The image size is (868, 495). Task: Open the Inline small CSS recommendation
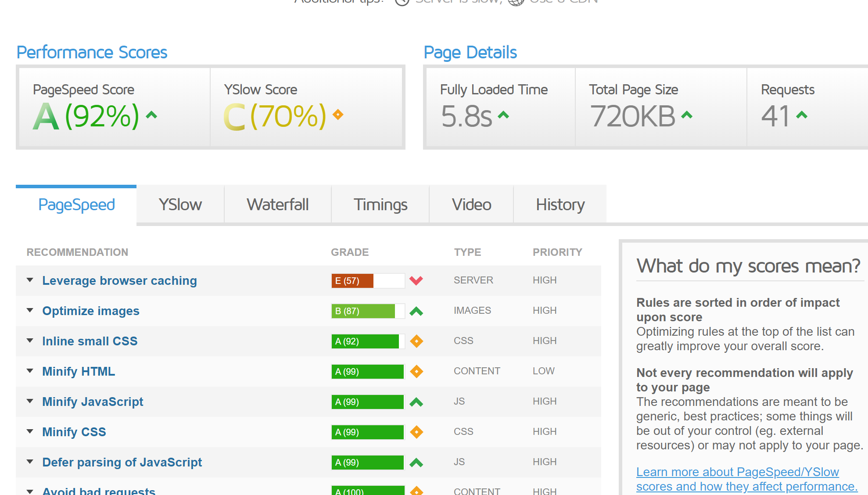pyautogui.click(x=90, y=341)
